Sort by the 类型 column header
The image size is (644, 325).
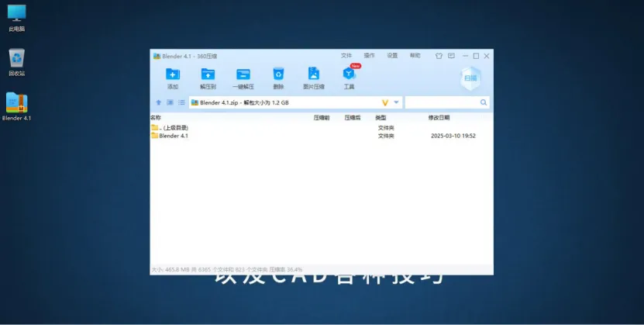point(381,117)
